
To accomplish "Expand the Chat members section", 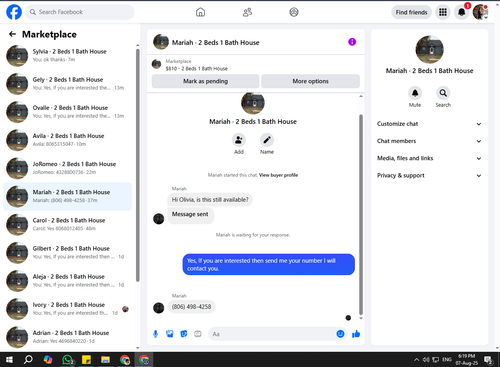I will (x=429, y=141).
